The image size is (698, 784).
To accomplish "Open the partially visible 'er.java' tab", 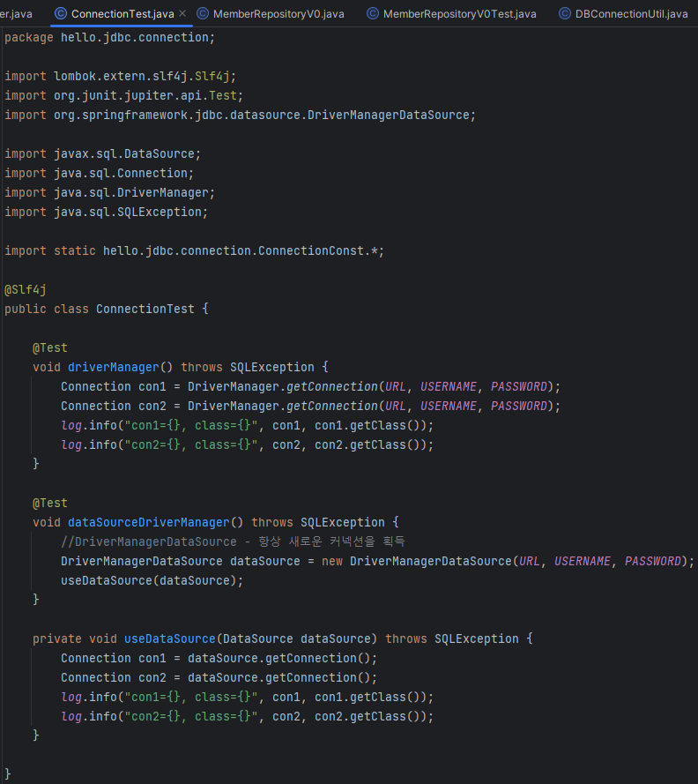I will coord(16,13).
